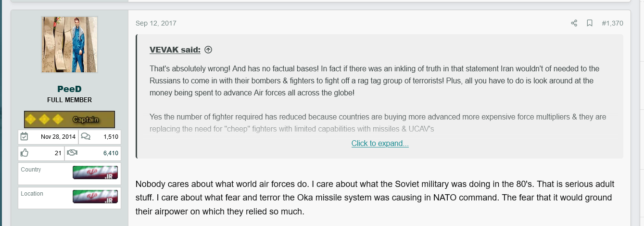Click the Nov 28, 2014 join date

(x=58, y=137)
